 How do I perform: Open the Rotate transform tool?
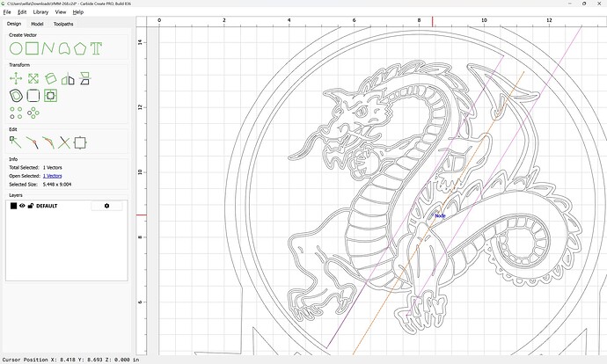[51, 79]
